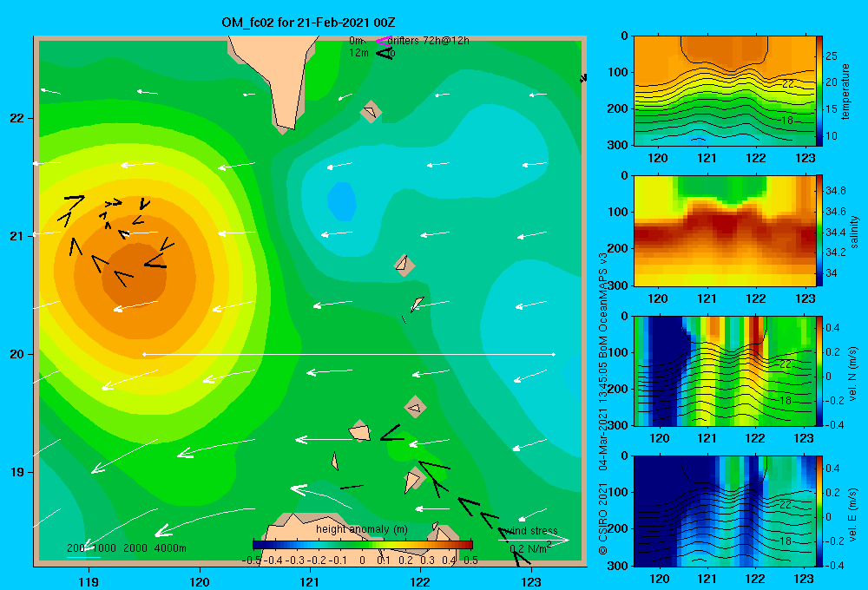Open the temperature cross-section panel

click(x=725, y=91)
